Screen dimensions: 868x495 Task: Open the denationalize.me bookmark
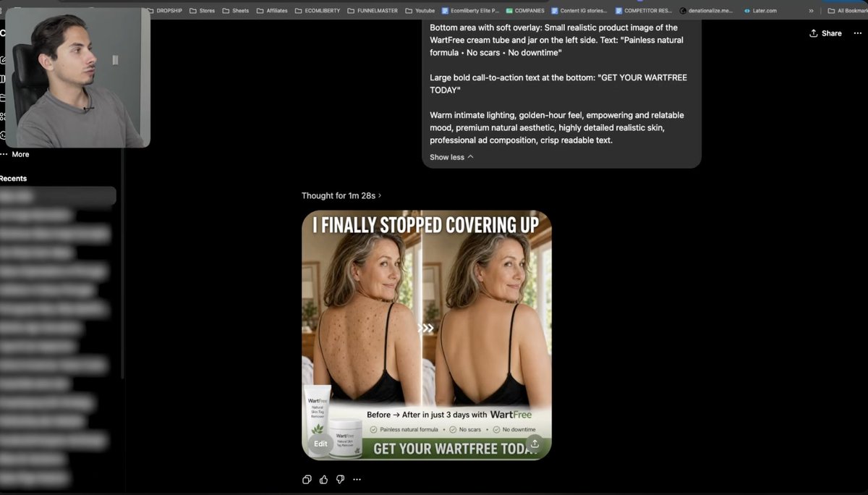click(706, 11)
